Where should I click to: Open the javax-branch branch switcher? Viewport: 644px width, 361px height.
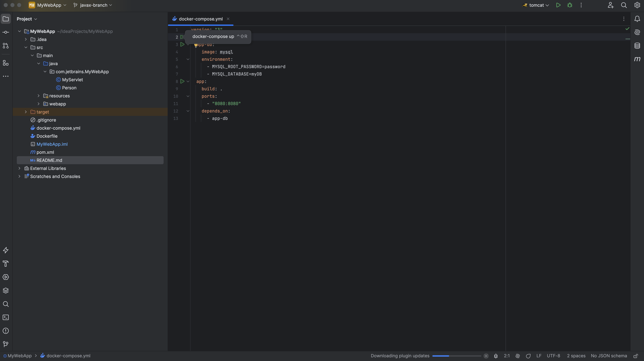[x=92, y=5]
